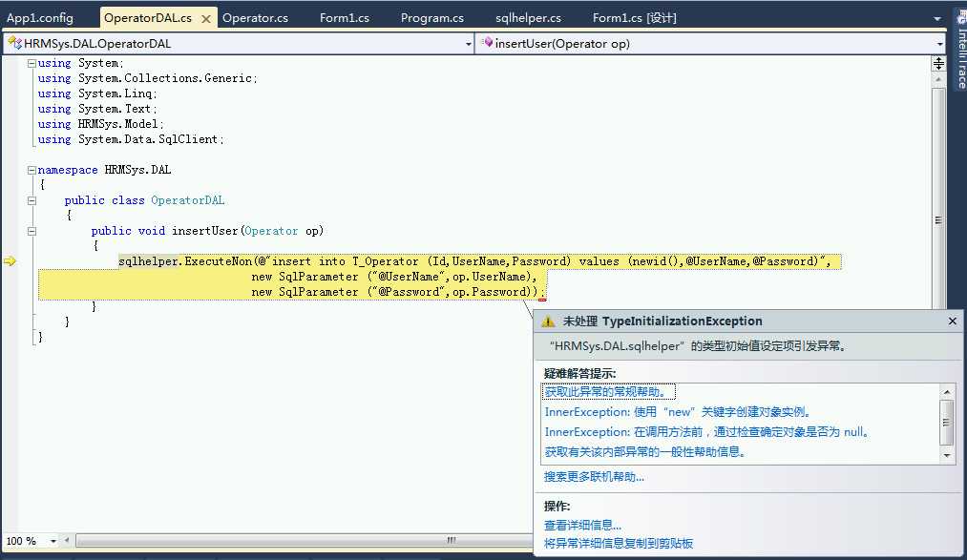Click the sqlhelper identifier in highlighted code line
The height and width of the screenshot is (560, 967).
click(149, 261)
